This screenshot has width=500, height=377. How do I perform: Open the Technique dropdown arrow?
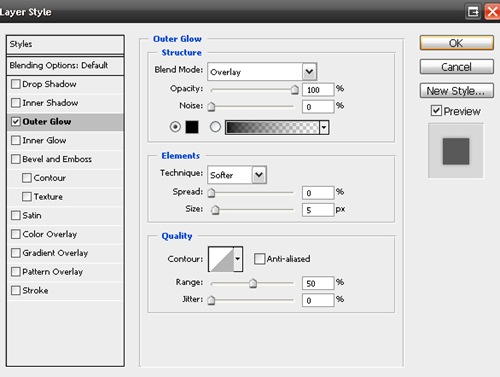(259, 175)
